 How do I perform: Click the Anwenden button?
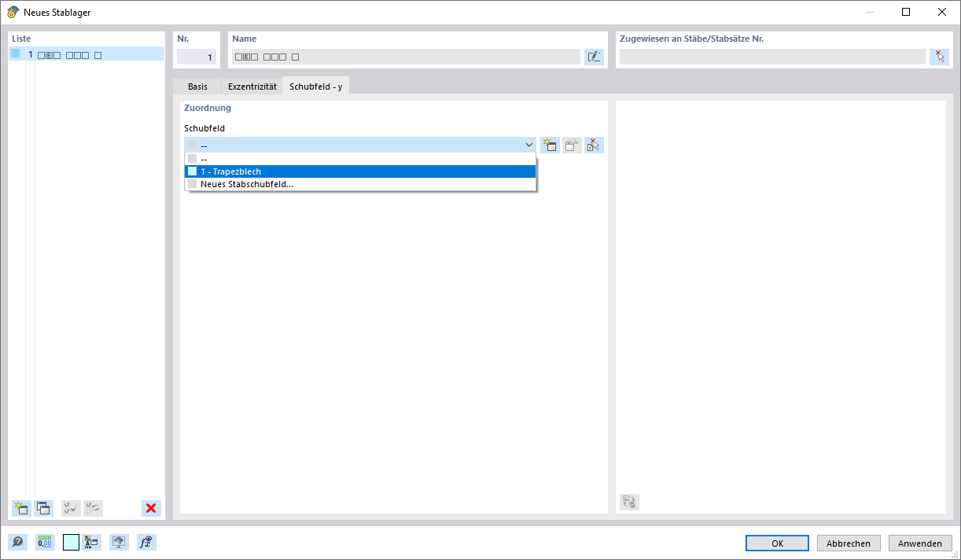pyautogui.click(x=920, y=543)
